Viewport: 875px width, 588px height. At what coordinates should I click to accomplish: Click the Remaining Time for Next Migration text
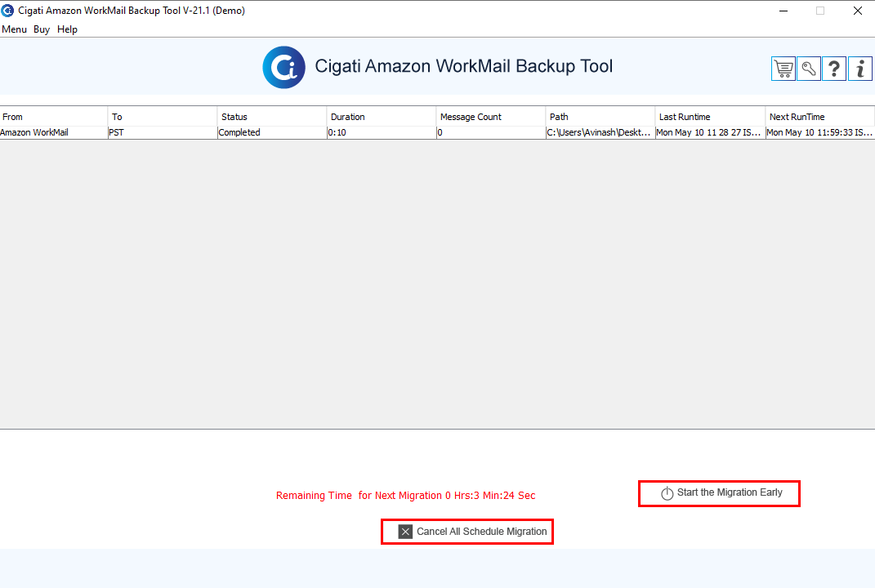[406, 496]
